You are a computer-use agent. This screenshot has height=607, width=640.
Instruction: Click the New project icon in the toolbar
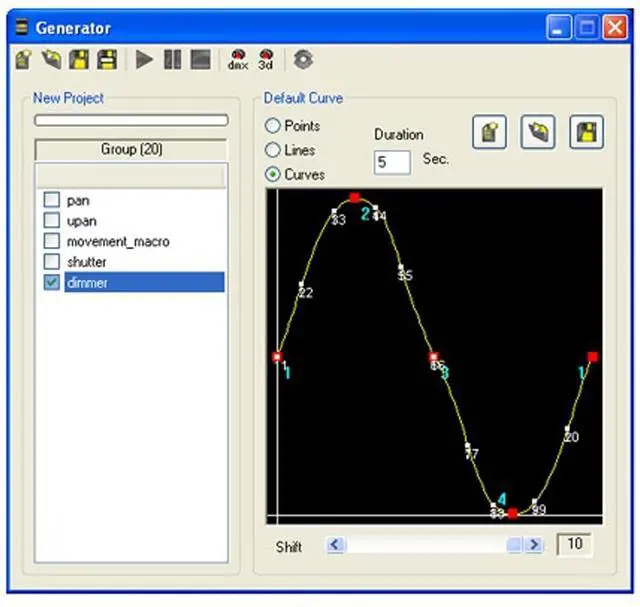pyautogui.click(x=24, y=59)
